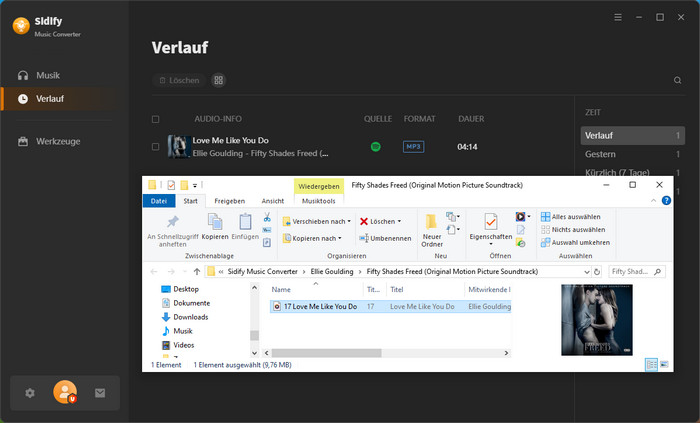Toggle the select-all checkbox beside AUDIO-INFO
Screen dimensions: 700x423
155,119
